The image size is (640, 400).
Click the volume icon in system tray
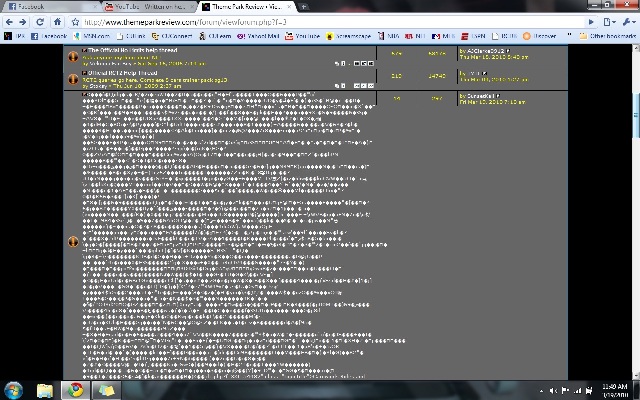[x=553, y=391]
